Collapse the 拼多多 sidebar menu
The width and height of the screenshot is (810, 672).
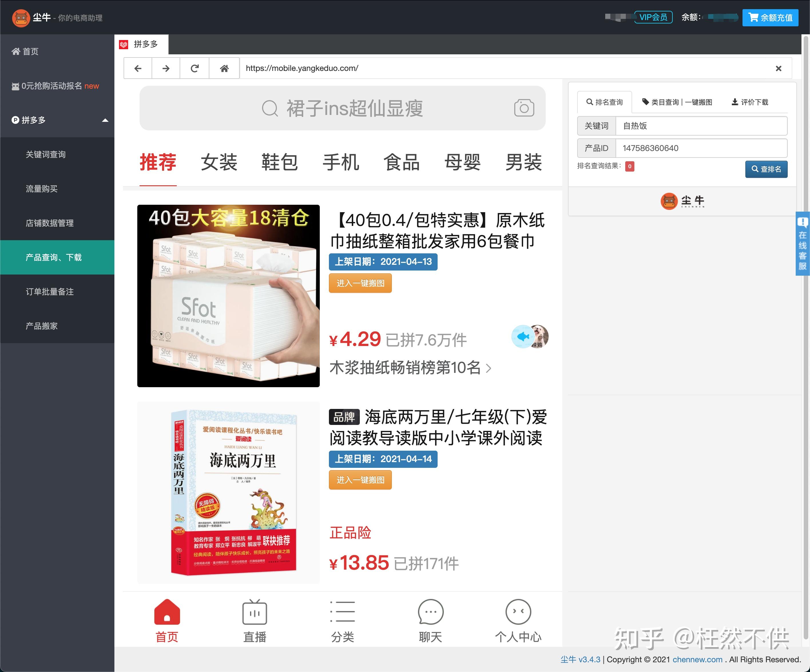pyautogui.click(x=105, y=120)
